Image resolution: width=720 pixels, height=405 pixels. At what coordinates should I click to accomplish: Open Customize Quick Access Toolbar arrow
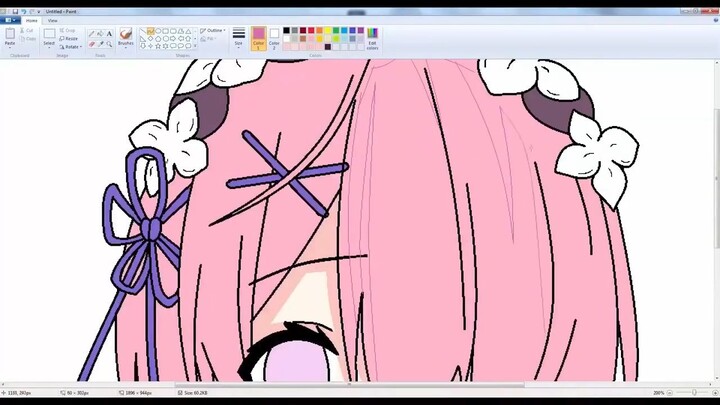[x=39, y=11]
